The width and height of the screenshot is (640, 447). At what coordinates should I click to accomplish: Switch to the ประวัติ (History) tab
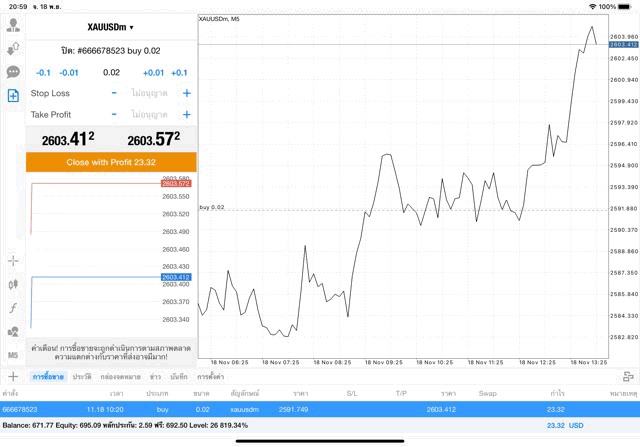click(x=81, y=376)
